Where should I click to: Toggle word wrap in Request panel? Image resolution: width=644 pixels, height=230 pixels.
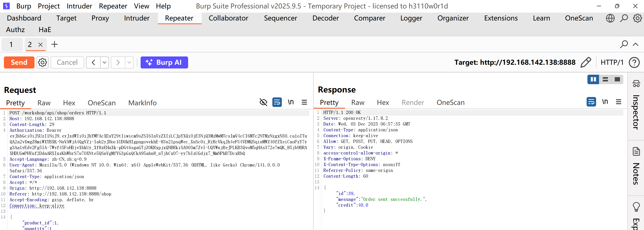(277, 102)
